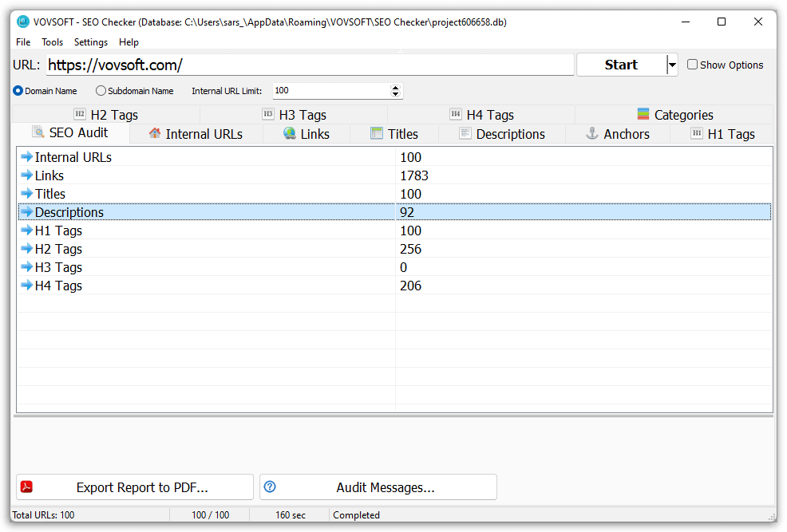787x532 pixels.
Task: Switch to the Categories tab
Action: click(x=674, y=115)
